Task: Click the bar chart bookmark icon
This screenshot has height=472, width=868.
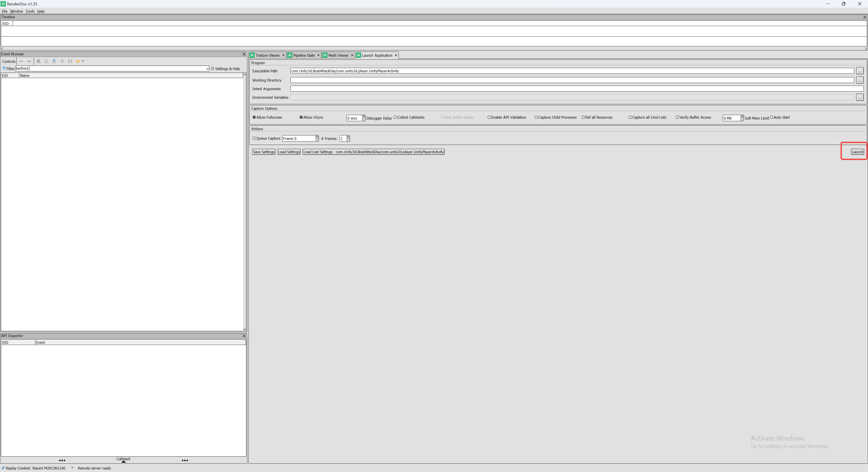Action: (54, 61)
